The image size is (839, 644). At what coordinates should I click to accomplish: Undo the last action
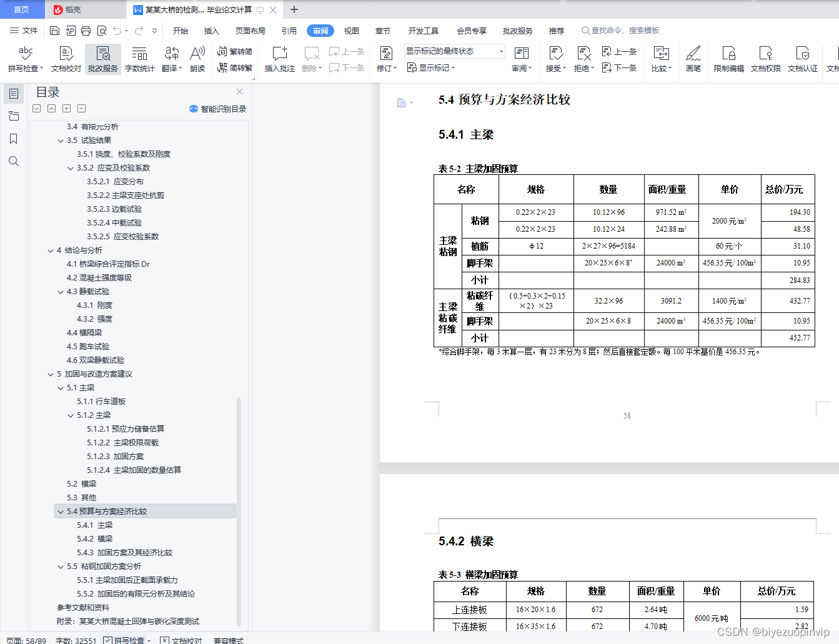pyautogui.click(x=117, y=31)
